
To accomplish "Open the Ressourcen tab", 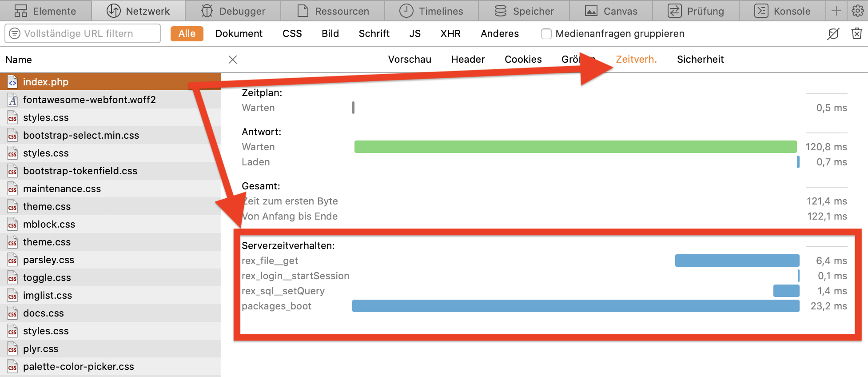I will 333,11.
